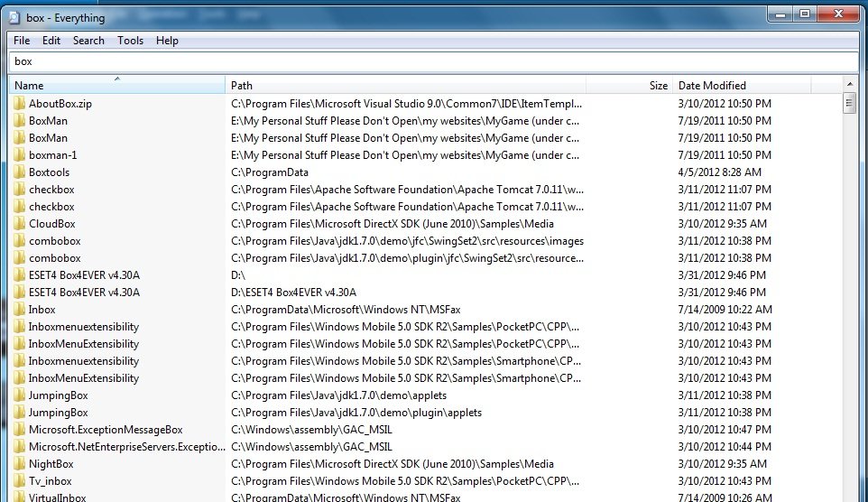Open the Edit menu
The image size is (868, 502).
pyautogui.click(x=51, y=41)
